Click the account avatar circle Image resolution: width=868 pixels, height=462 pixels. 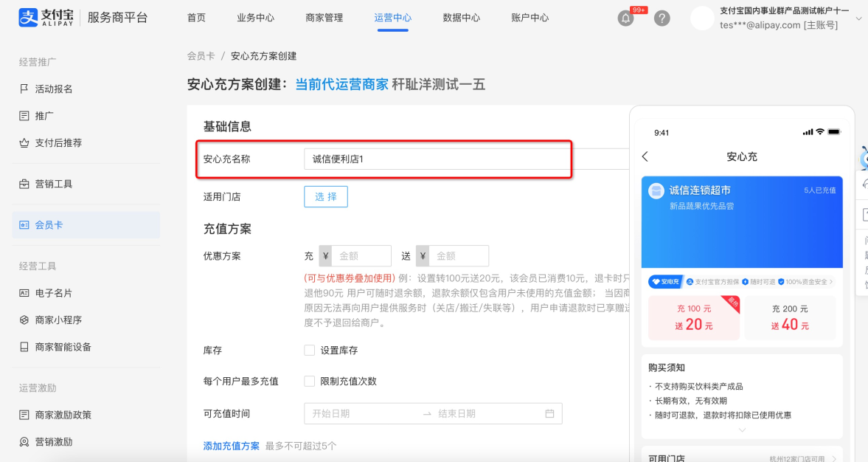coord(702,18)
